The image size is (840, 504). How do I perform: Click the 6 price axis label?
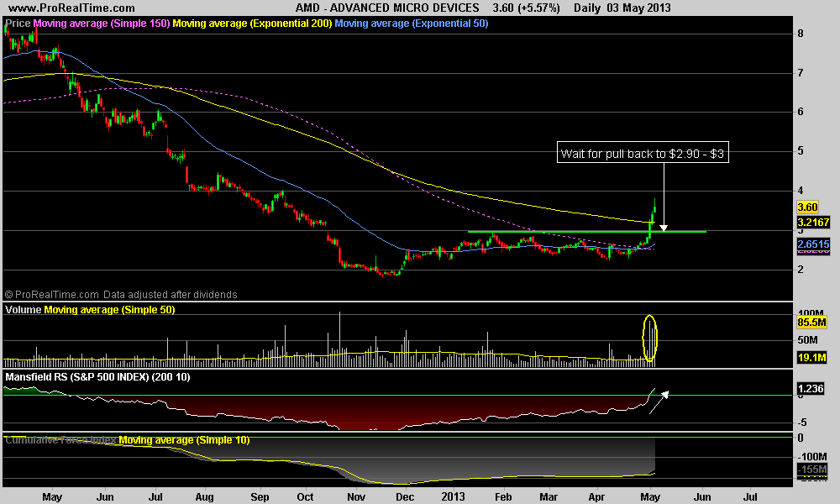tap(801, 112)
